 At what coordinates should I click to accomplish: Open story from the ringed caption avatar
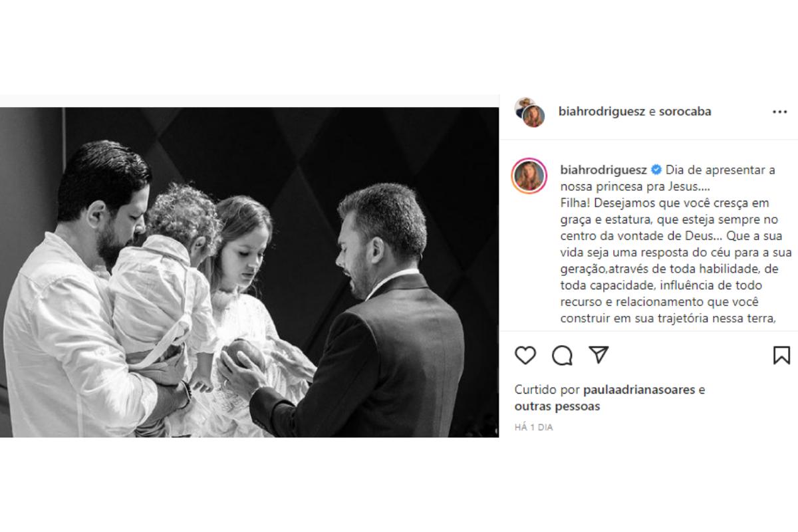(529, 176)
